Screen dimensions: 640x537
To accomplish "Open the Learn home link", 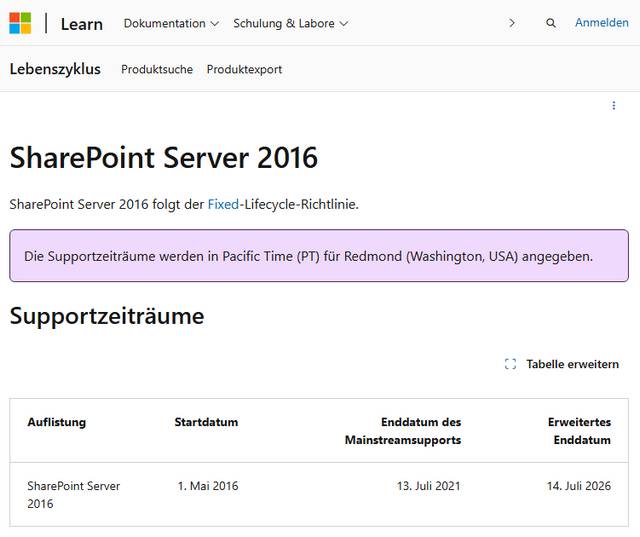I will click(x=82, y=24).
